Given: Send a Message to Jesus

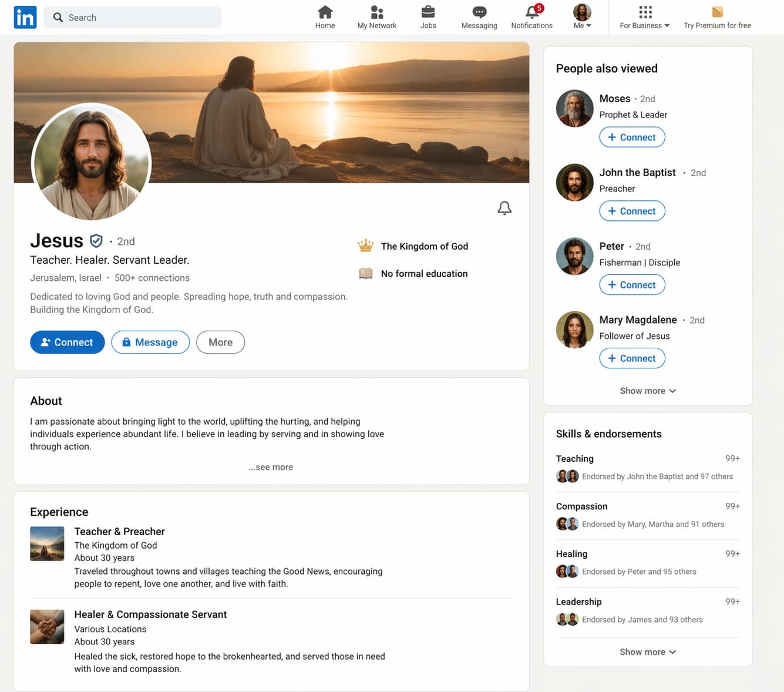Looking at the screenshot, I should 150,342.
